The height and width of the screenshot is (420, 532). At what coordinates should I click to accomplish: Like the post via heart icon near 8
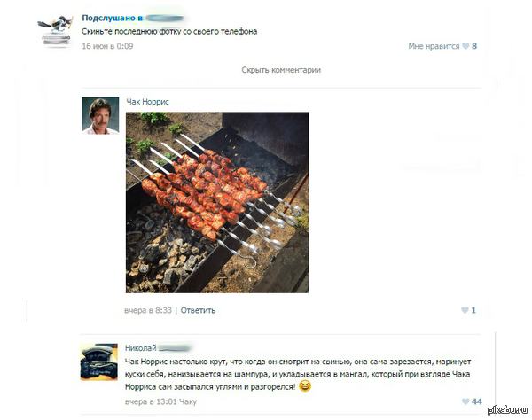465,46
